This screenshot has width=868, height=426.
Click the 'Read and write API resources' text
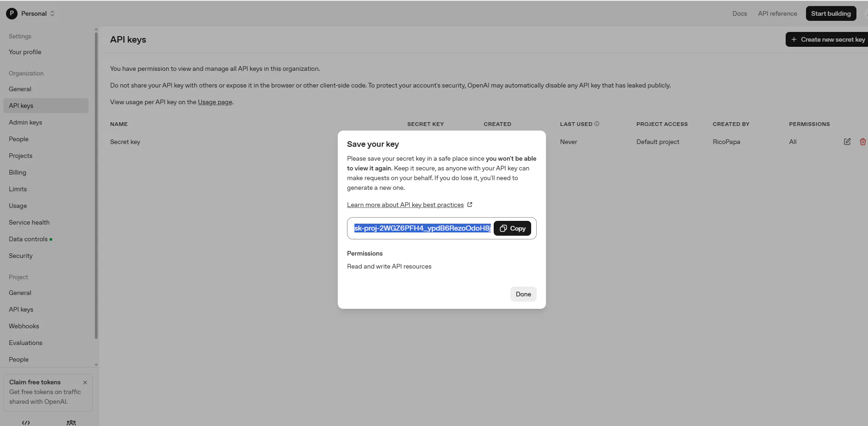point(389,266)
